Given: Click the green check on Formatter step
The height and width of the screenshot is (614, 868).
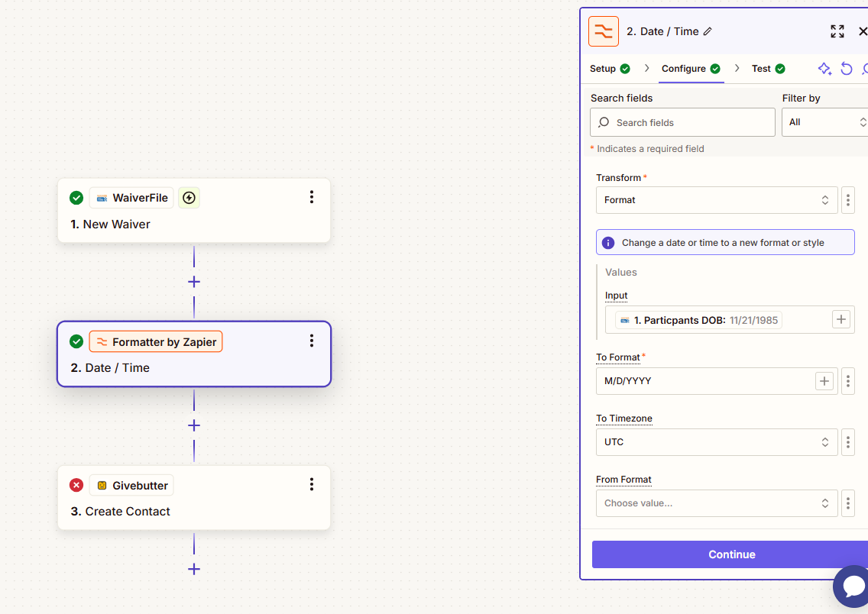Looking at the screenshot, I should pos(76,341).
